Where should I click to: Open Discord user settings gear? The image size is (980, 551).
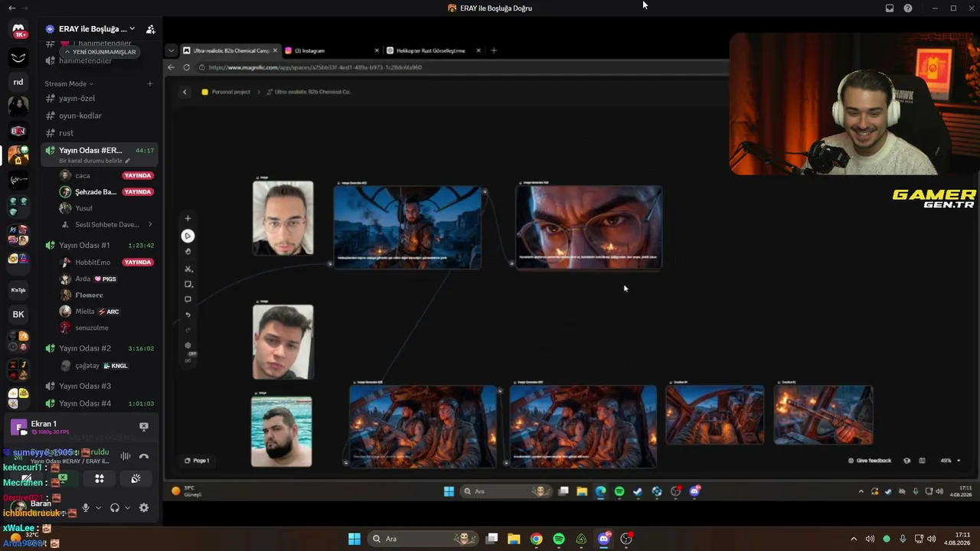pos(144,507)
